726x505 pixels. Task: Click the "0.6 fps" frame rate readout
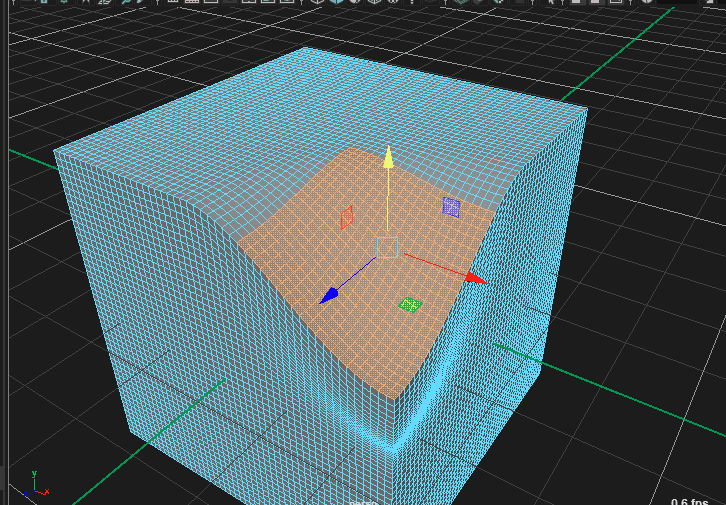[690, 501]
